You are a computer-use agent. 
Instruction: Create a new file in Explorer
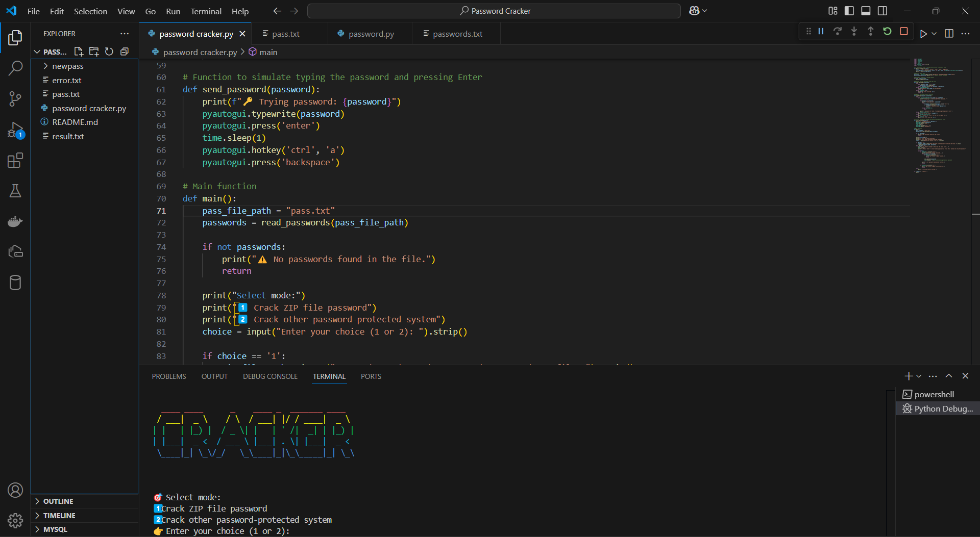click(x=79, y=52)
